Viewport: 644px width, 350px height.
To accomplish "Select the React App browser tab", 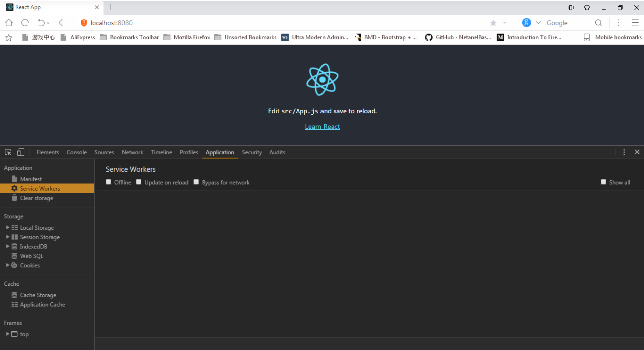I will [x=52, y=7].
